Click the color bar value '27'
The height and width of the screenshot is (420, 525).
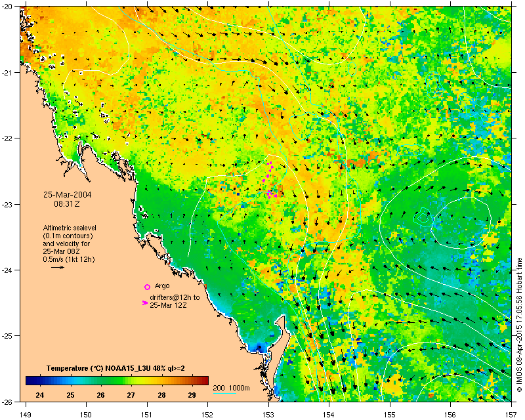131,395
